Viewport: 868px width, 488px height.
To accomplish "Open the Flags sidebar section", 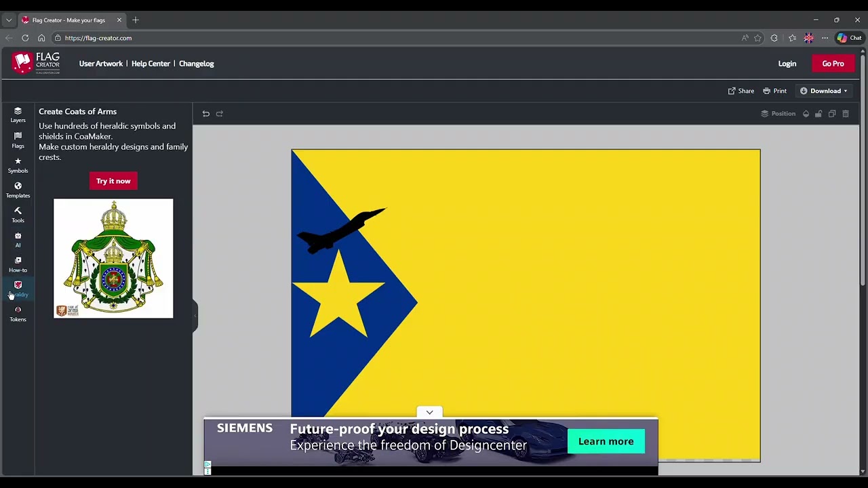I will [x=18, y=140].
